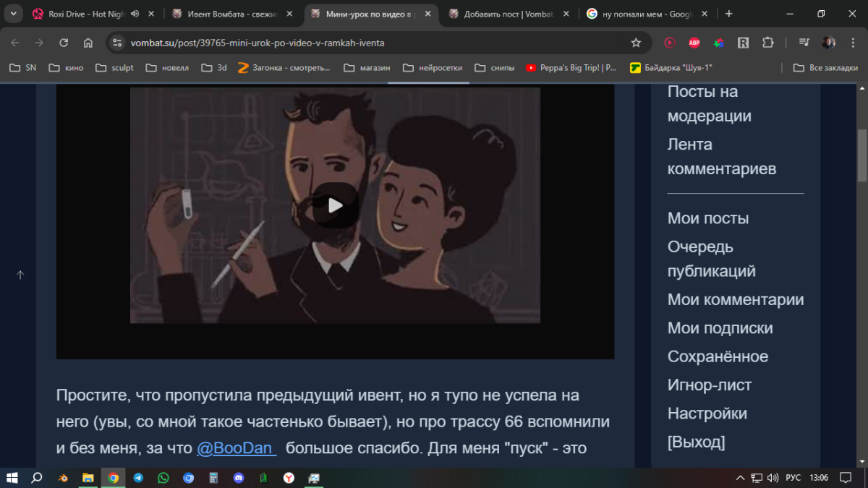View site information icon in address bar
The height and width of the screenshot is (488, 868).
click(x=119, y=43)
